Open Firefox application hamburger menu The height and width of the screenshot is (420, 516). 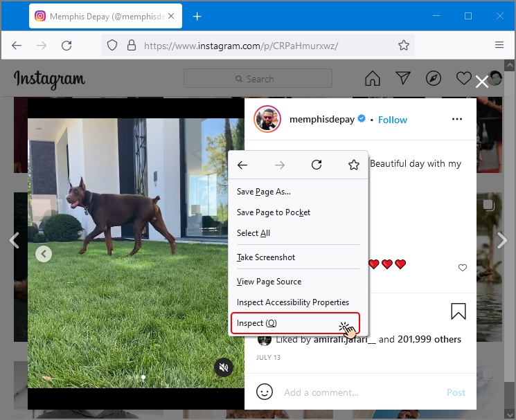coord(499,46)
